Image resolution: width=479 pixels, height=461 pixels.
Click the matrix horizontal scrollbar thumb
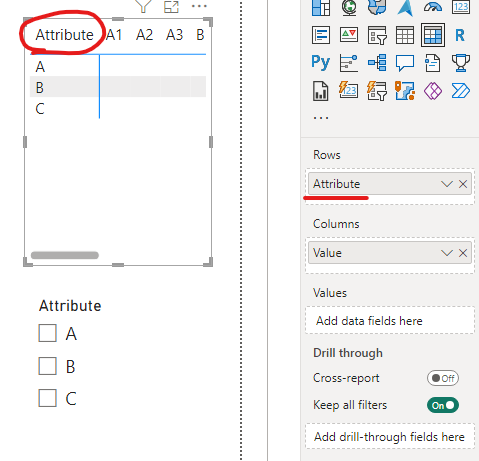coord(65,255)
